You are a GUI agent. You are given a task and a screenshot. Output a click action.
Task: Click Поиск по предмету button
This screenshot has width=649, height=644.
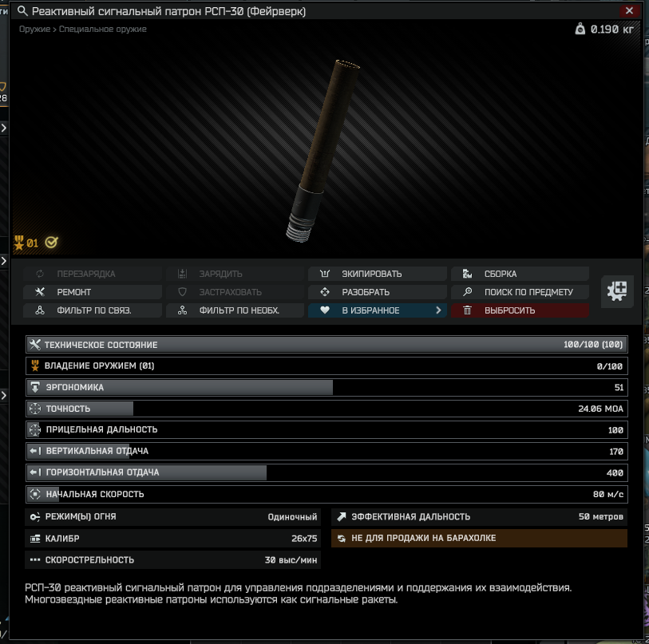520,292
